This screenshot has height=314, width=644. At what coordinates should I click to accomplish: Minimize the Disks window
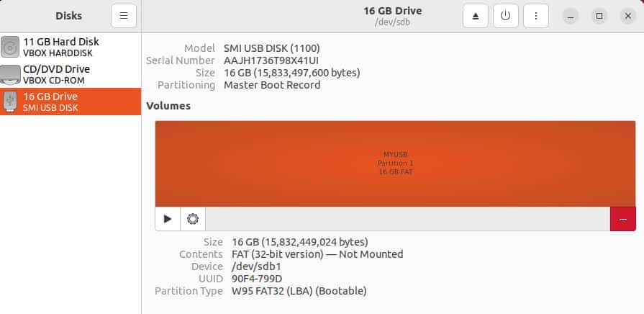(x=571, y=16)
